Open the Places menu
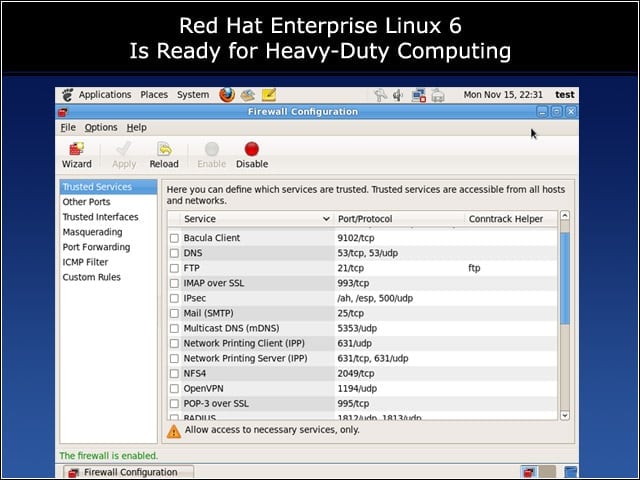 pyautogui.click(x=154, y=95)
